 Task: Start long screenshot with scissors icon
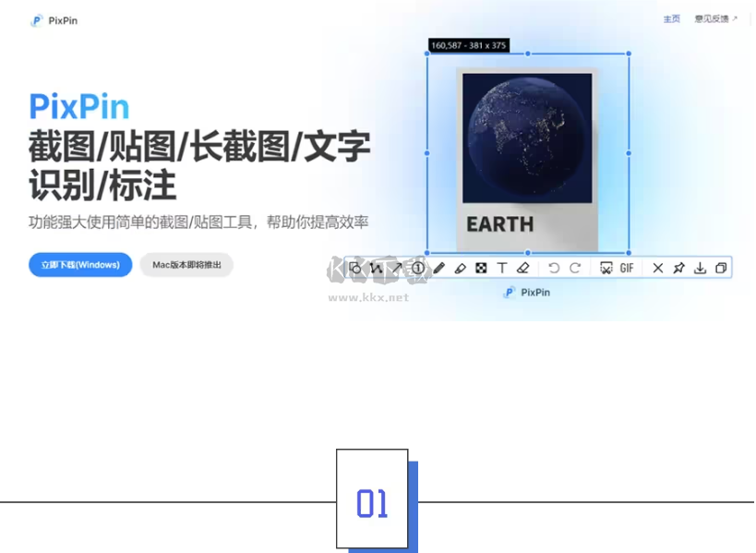click(x=606, y=268)
